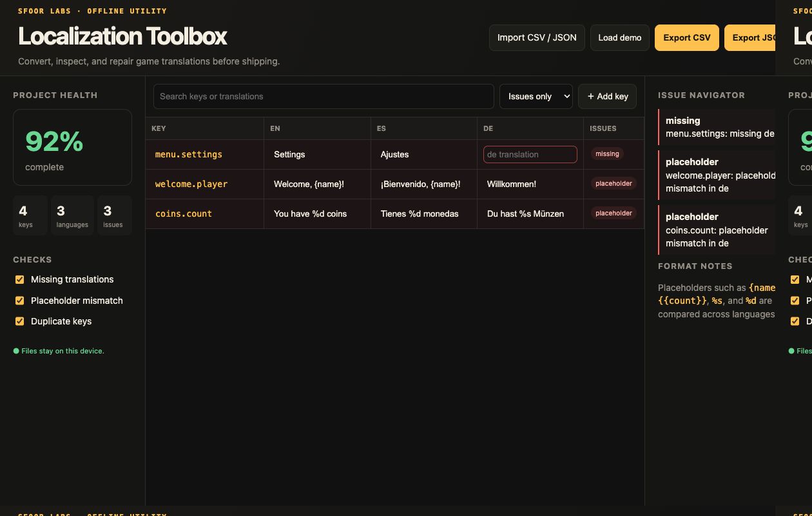Edit the EN cell 'You have %d coins'
812x516 pixels.
pos(317,213)
